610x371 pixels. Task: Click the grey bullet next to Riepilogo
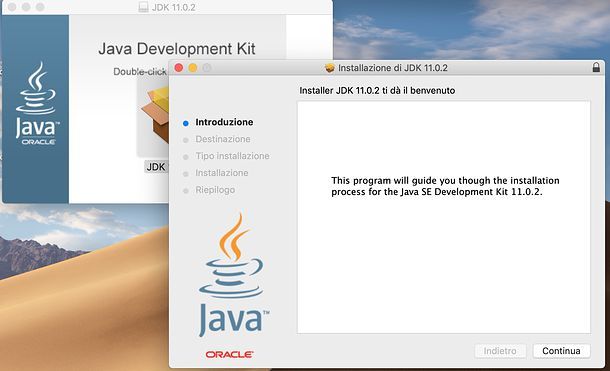point(186,191)
